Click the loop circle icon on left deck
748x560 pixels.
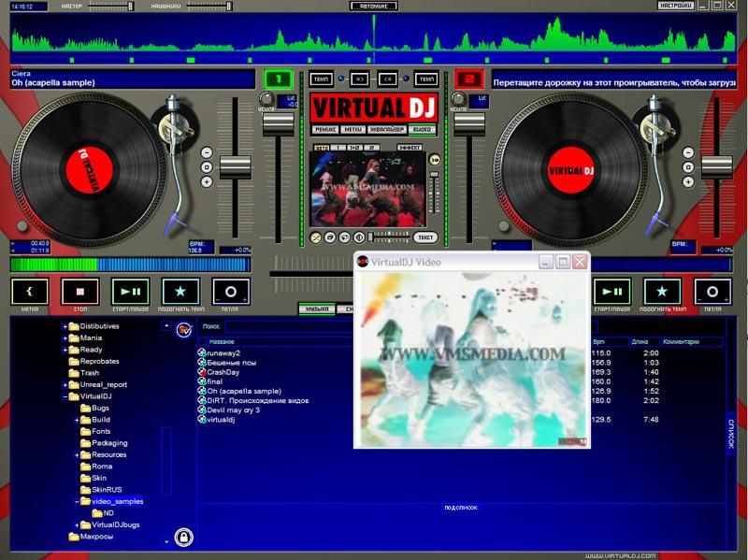tap(231, 292)
